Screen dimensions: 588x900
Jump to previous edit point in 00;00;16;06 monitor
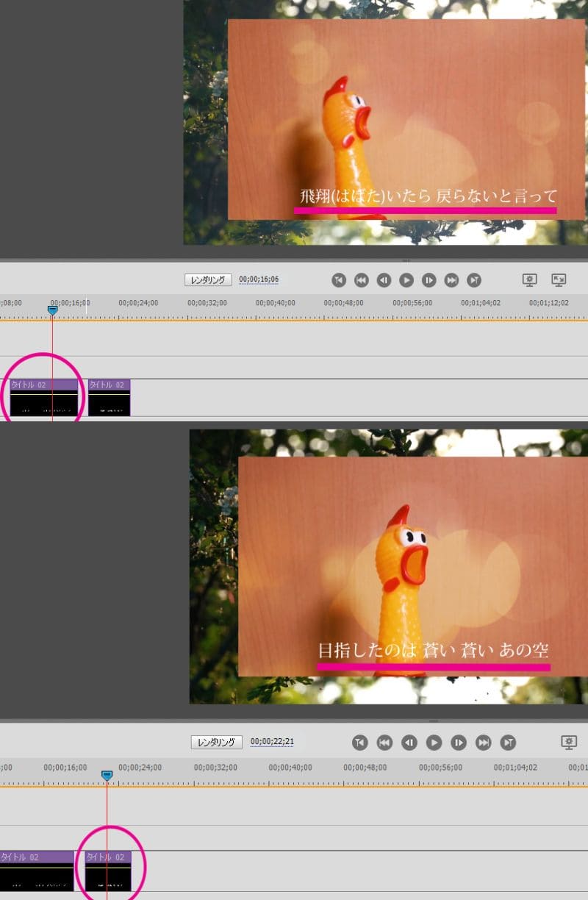point(338,280)
